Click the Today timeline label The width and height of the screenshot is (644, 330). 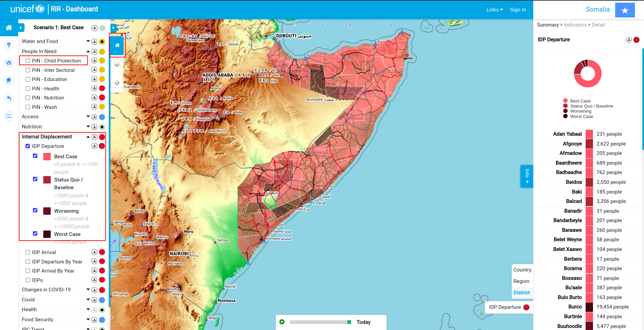tap(363, 322)
